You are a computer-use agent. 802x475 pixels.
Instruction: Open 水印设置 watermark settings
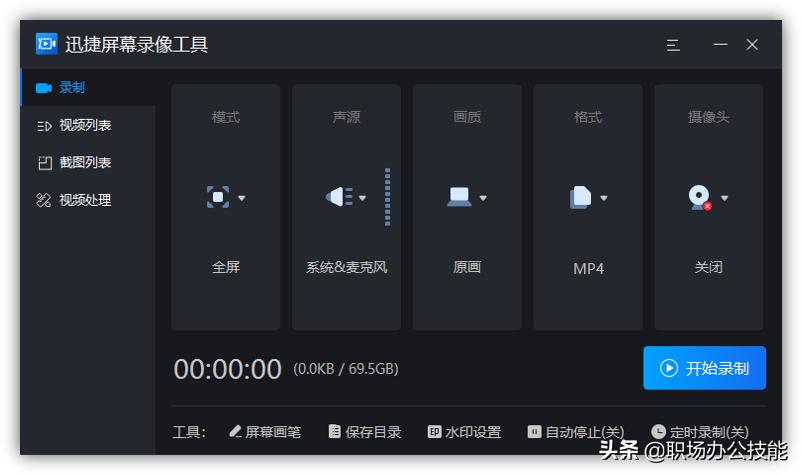click(x=464, y=432)
